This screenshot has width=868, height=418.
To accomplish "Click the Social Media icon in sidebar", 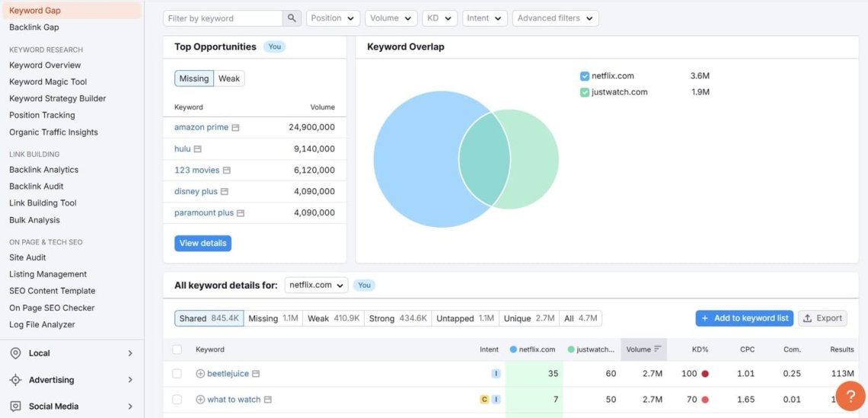I will pyautogui.click(x=15, y=407).
